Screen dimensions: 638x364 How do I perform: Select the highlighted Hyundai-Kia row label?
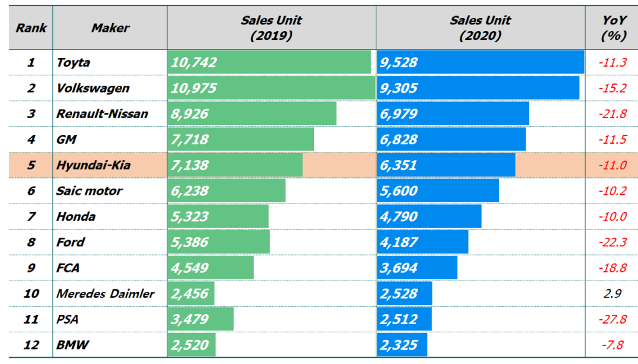93,166
